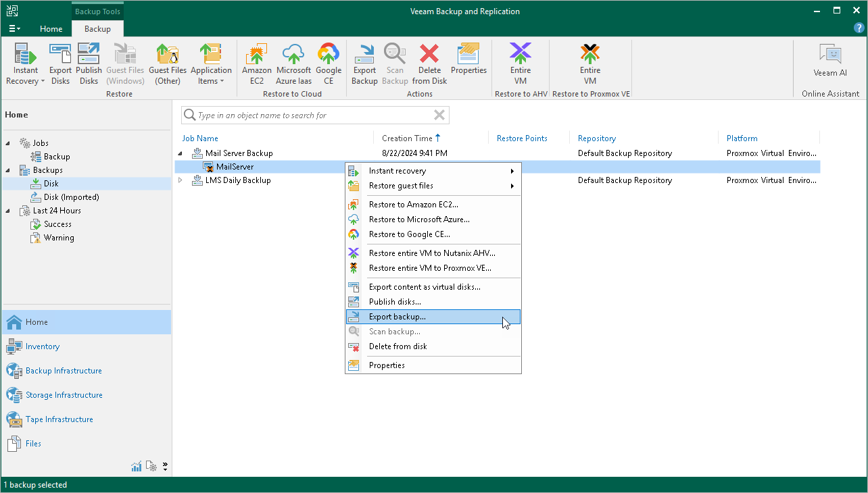Restore Entire VM to Proxmox VE icon
This screenshot has width=868, height=493.
coord(590,64)
